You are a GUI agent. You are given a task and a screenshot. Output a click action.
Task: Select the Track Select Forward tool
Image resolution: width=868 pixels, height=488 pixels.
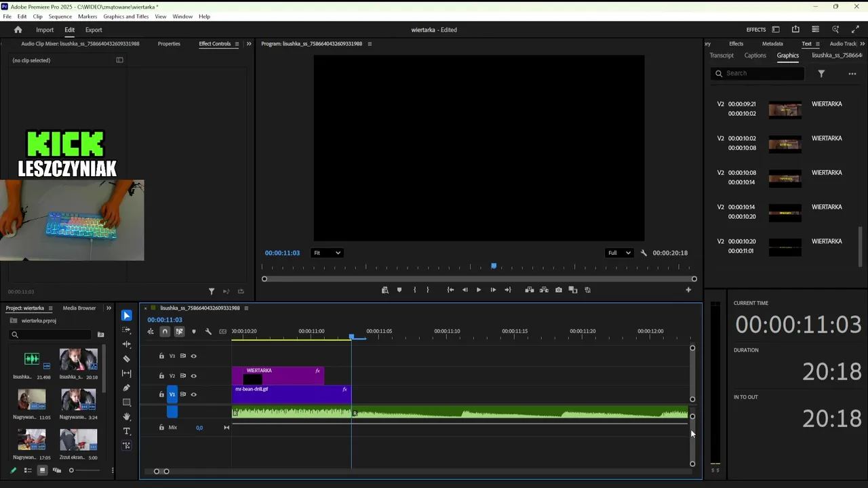coord(127,330)
